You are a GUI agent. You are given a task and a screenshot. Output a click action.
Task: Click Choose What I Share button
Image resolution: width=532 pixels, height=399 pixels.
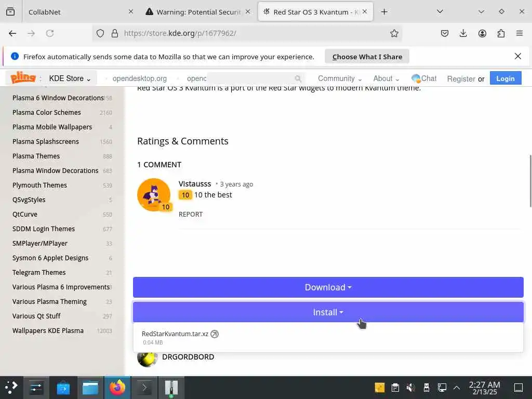(367, 57)
